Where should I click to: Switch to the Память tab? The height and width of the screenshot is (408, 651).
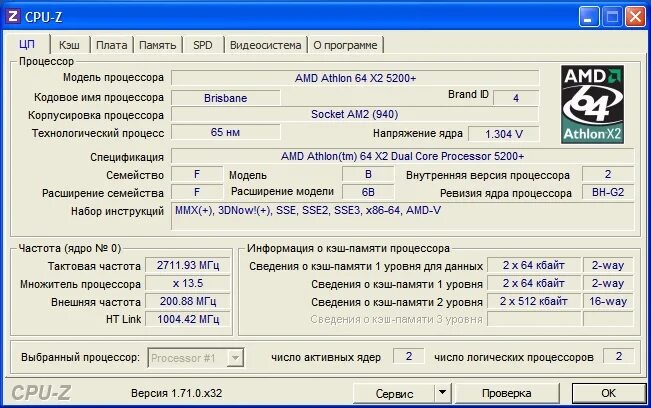pyautogui.click(x=157, y=45)
